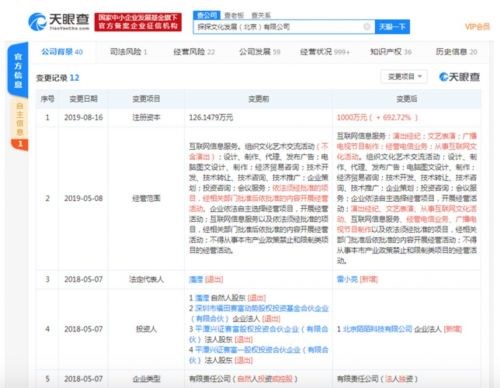Select the date cell 2019-05-08

[83, 198]
